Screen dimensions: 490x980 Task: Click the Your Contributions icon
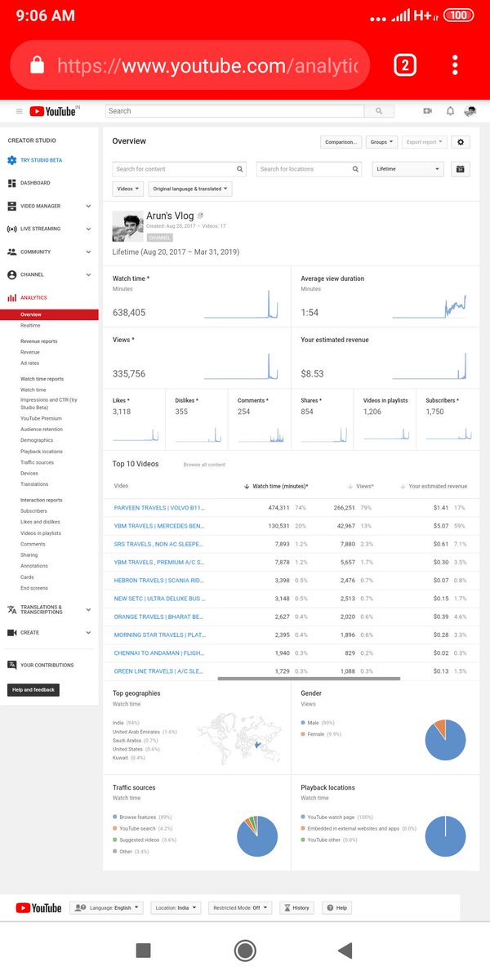(11, 665)
